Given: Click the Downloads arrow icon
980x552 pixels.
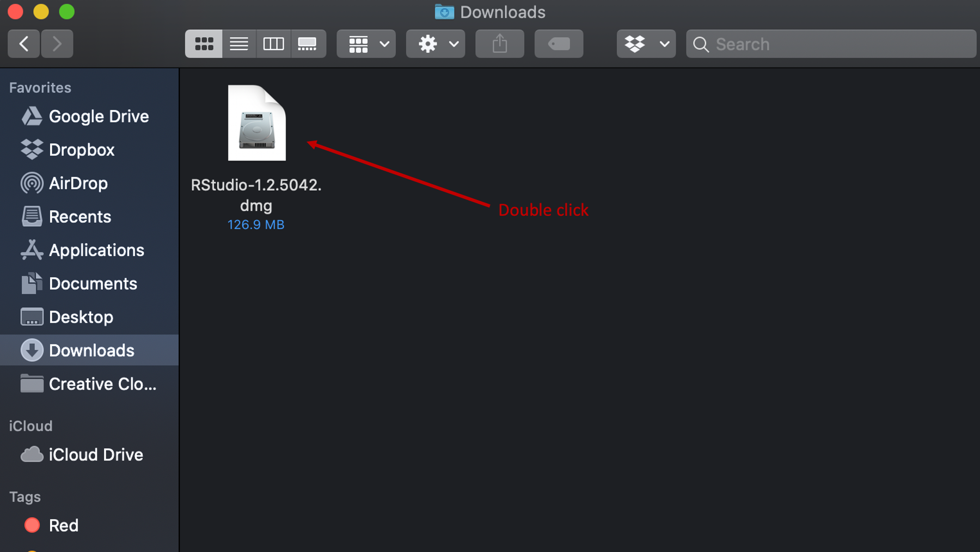Looking at the screenshot, I should [32, 350].
